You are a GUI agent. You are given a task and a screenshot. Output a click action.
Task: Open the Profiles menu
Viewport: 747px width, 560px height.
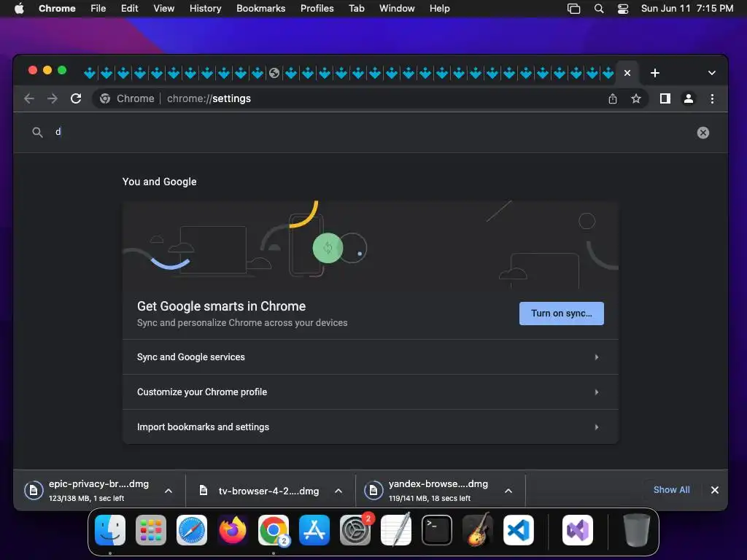click(x=317, y=8)
